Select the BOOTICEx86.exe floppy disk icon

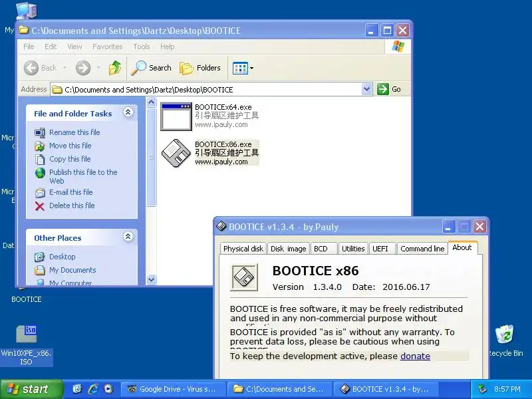click(176, 153)
